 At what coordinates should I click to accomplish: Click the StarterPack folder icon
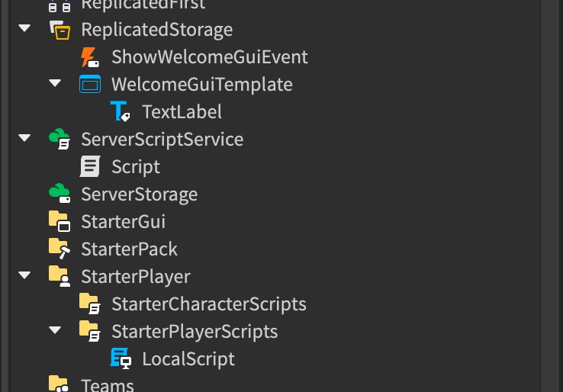coord(60,249)
